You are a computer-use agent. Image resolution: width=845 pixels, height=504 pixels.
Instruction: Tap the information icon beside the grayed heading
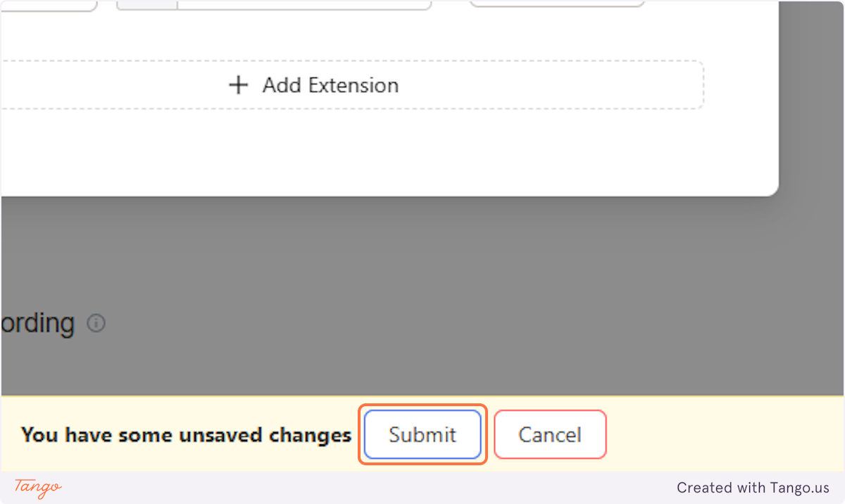pos(96,322)
